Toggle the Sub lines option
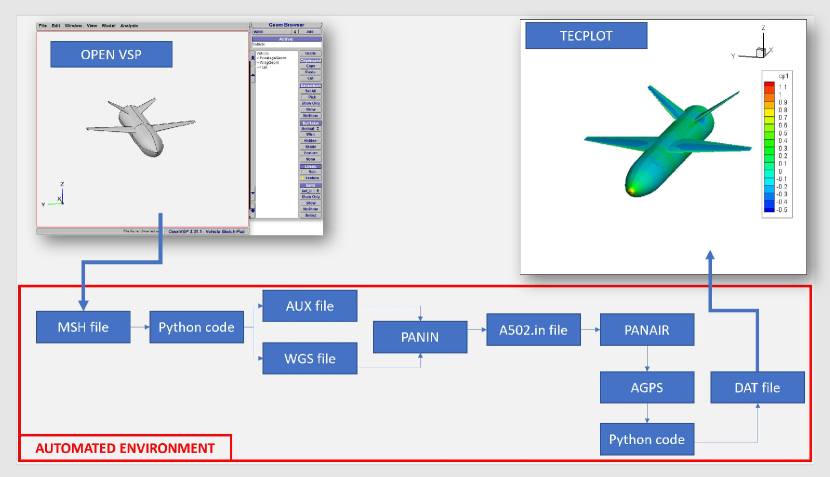Viewport: 830px width, 477px height. tap(310, 172)
